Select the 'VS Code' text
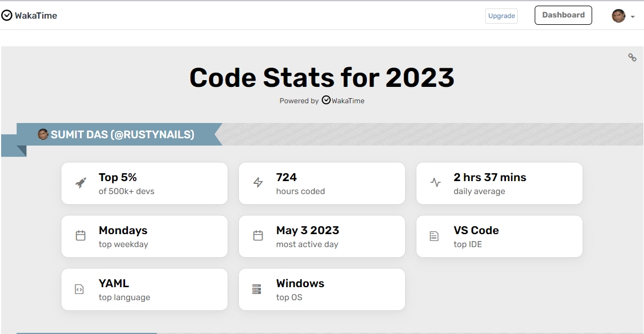 (x=477, y=230)
